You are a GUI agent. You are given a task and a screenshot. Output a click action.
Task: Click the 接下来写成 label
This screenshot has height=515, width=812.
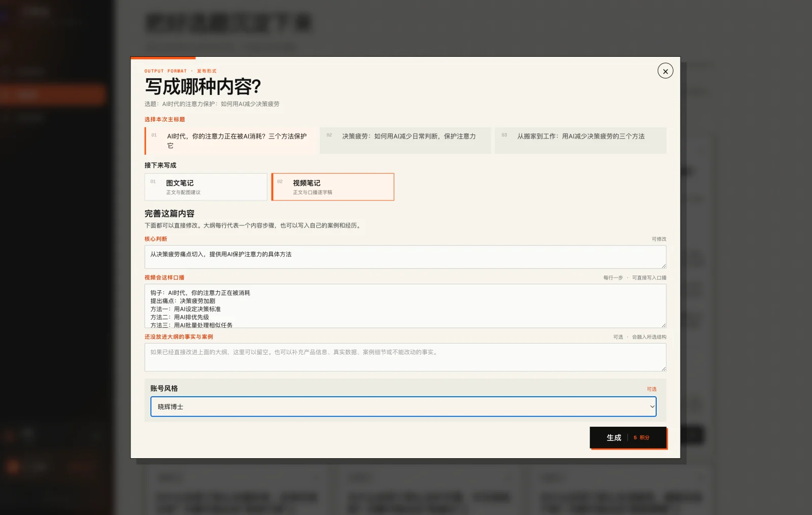tap(160, 165)
